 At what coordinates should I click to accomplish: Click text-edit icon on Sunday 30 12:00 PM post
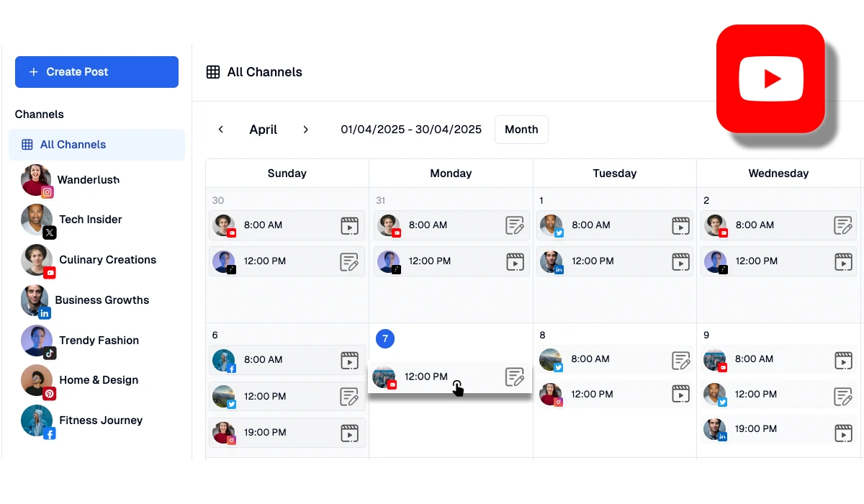[x=349, y=262]
